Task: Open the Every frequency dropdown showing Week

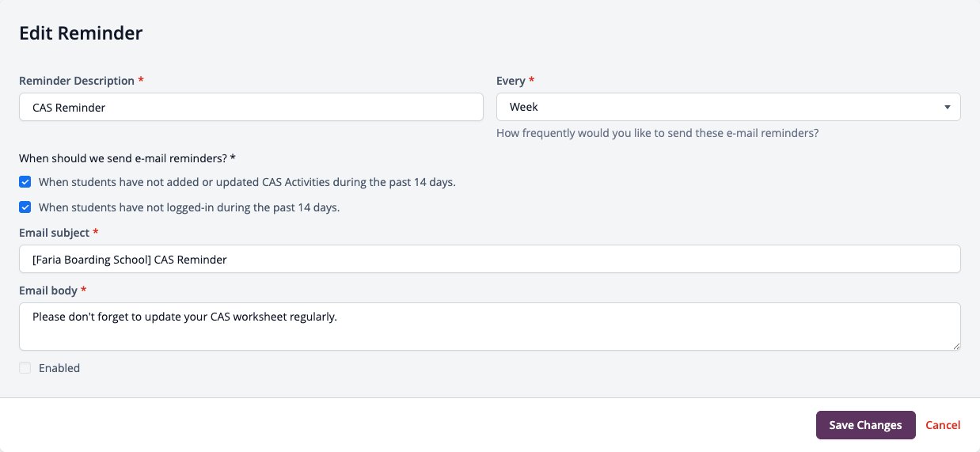Action: pos(728,107)
